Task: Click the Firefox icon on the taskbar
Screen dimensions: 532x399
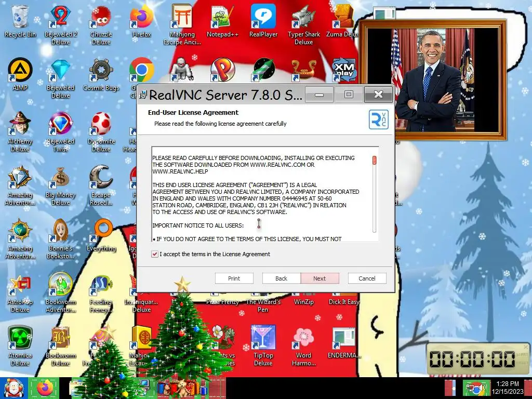Action: 44,388
